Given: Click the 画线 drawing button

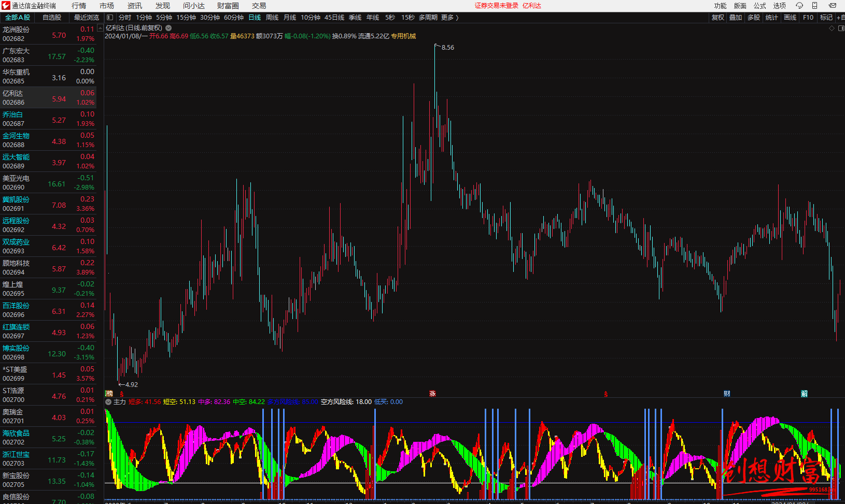Looking at the screenshot, I should tap(790, 18).
